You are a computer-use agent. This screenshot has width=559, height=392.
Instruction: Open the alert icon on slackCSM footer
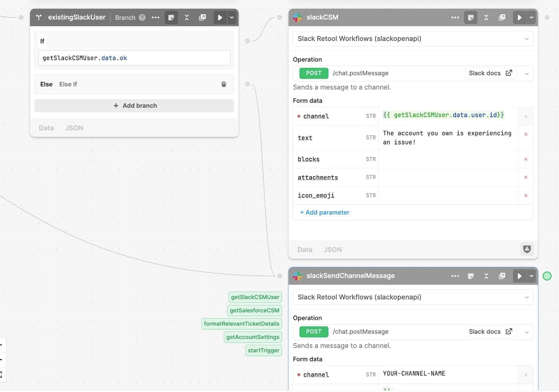click(527, 249)
